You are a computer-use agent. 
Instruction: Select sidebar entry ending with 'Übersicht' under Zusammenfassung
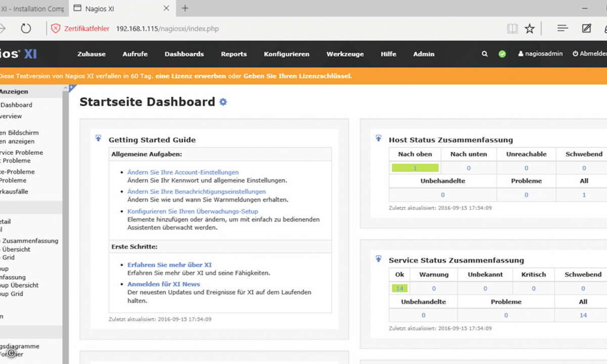(x=15, y=249)
